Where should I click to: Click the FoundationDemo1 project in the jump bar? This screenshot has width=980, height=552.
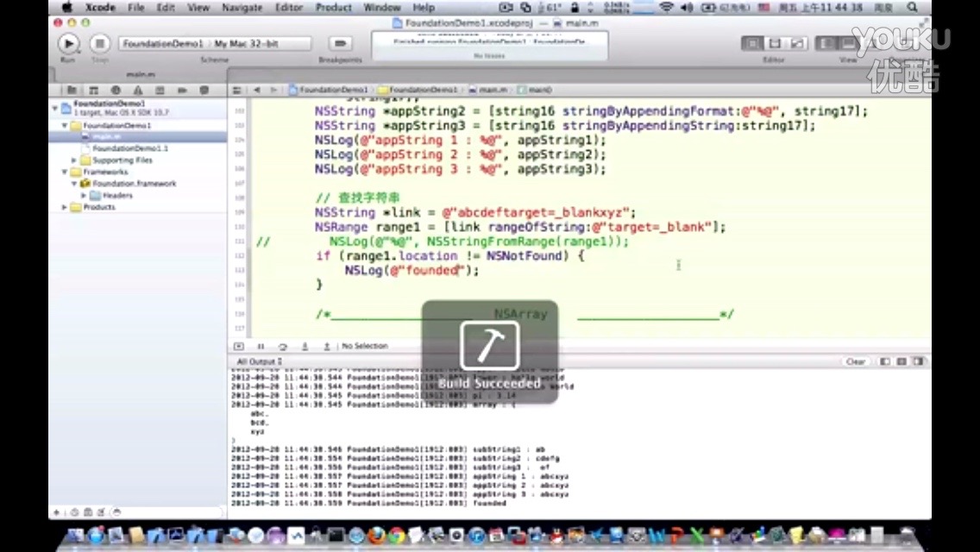point(329,90)
